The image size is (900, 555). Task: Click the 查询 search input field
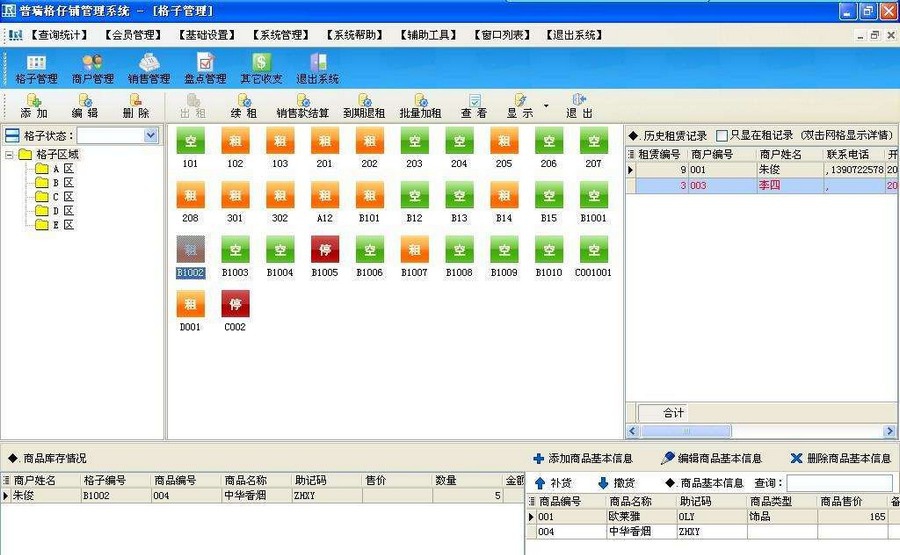[x=838, y=483]
